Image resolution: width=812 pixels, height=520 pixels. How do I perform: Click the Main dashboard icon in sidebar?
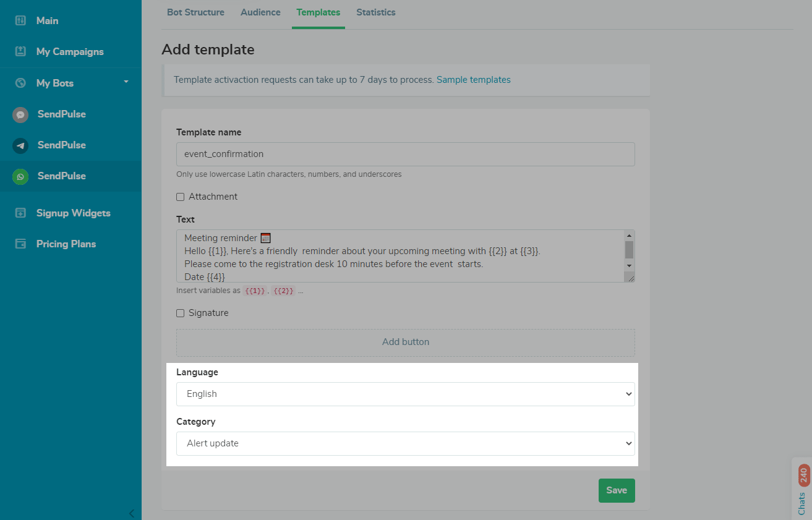20,21
